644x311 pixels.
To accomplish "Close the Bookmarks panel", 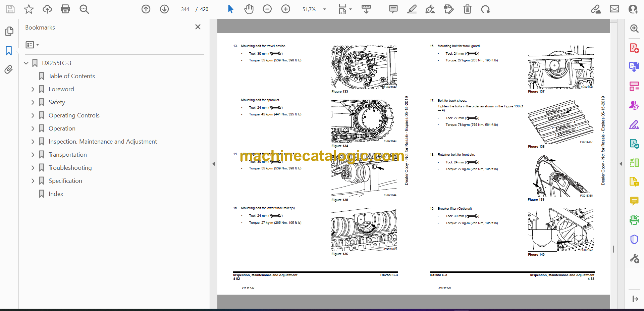I will pos(198,27).
